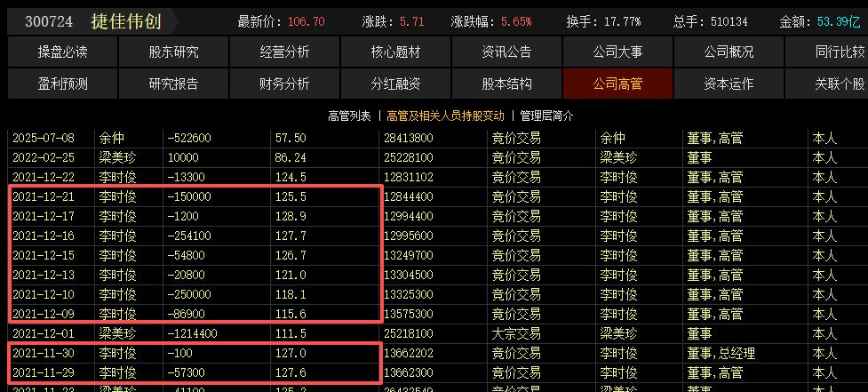Image resolution: width=868 pixels, height=392 pixels.
Task: Jump to the 高管列表 section link
Action: point(349,116)
